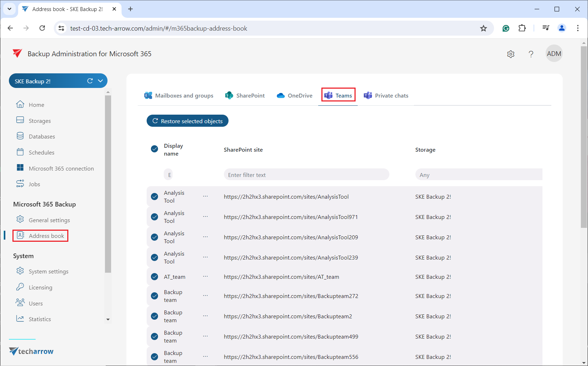The image size is (588, 366).
Task: Open Microsoft 365 connection page
Action: tap(61, 168)
